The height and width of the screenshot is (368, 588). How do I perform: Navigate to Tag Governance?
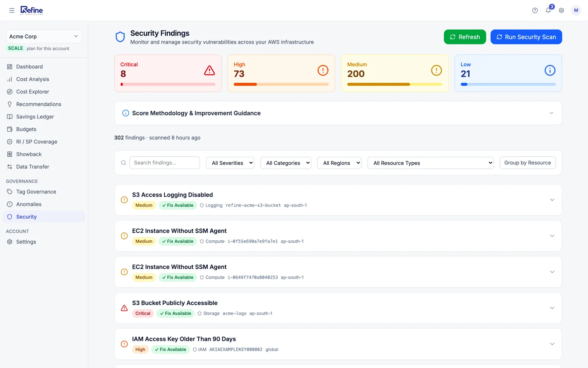(44, 192)
